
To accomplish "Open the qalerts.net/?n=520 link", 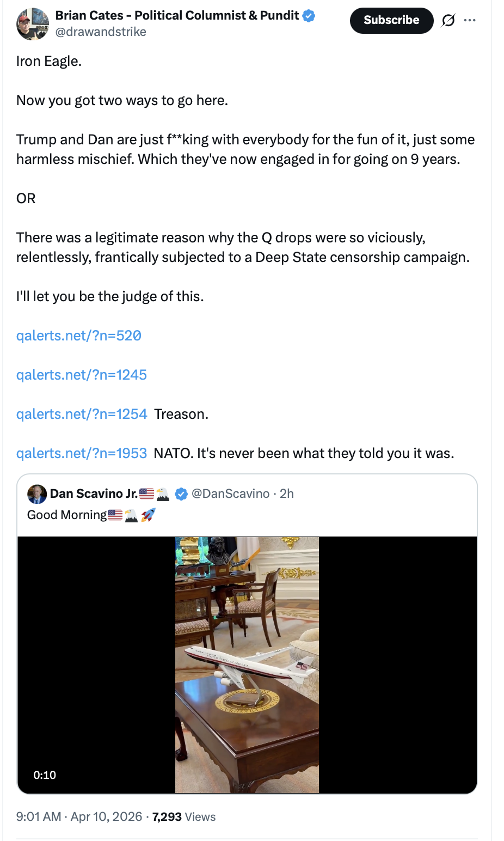I will click(79, 336).
